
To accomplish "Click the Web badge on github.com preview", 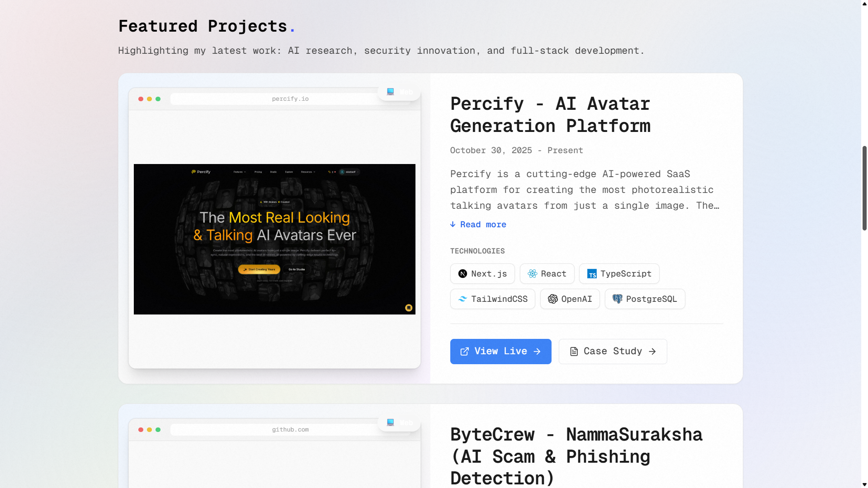I will 399,423.
